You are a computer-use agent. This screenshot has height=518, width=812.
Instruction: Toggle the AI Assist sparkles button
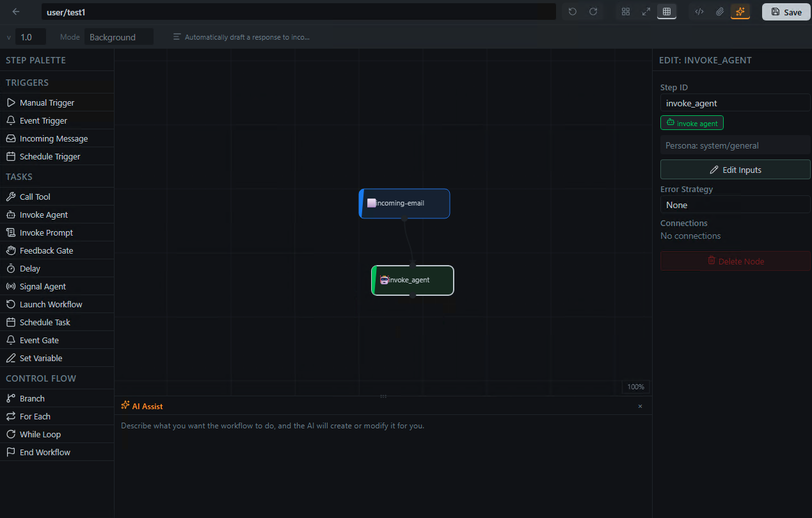[740, 12]
